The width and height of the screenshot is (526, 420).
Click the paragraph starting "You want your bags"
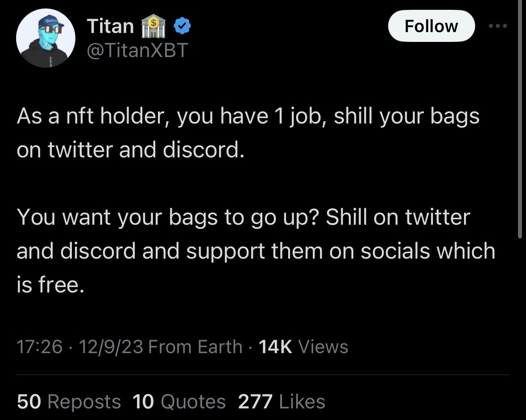pos(256,251)
